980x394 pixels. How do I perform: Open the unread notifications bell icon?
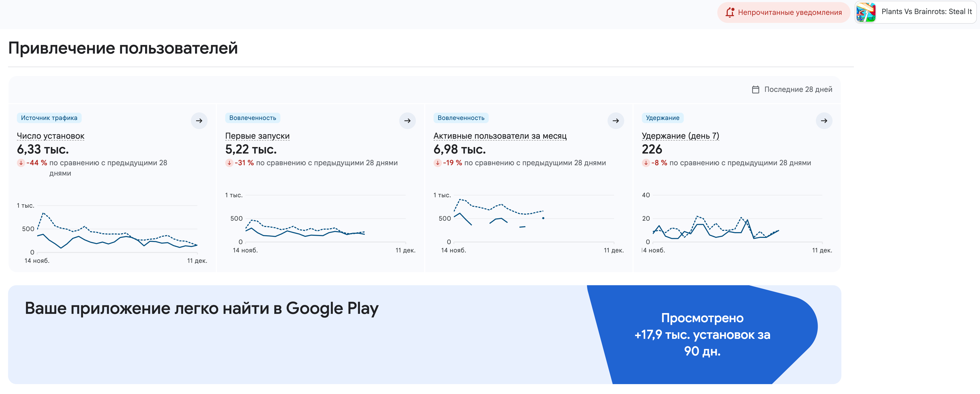pyautogui.click(x=730, y=12)
